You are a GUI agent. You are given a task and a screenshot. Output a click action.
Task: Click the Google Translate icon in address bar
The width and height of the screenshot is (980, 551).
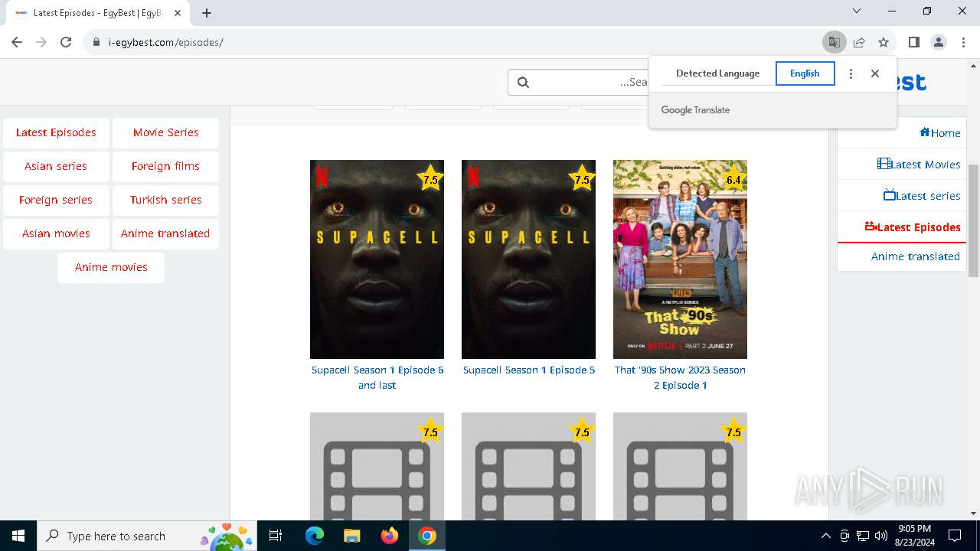[x=834, y=42]
